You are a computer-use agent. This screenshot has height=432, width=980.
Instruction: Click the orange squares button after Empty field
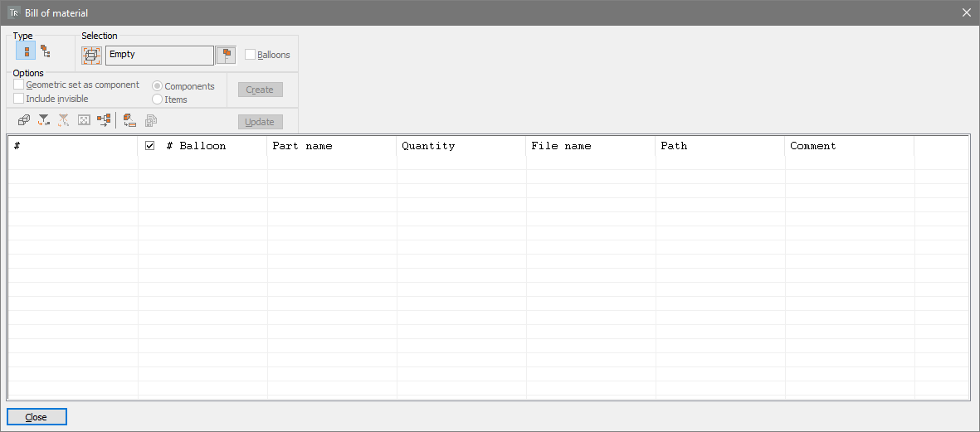226,56
